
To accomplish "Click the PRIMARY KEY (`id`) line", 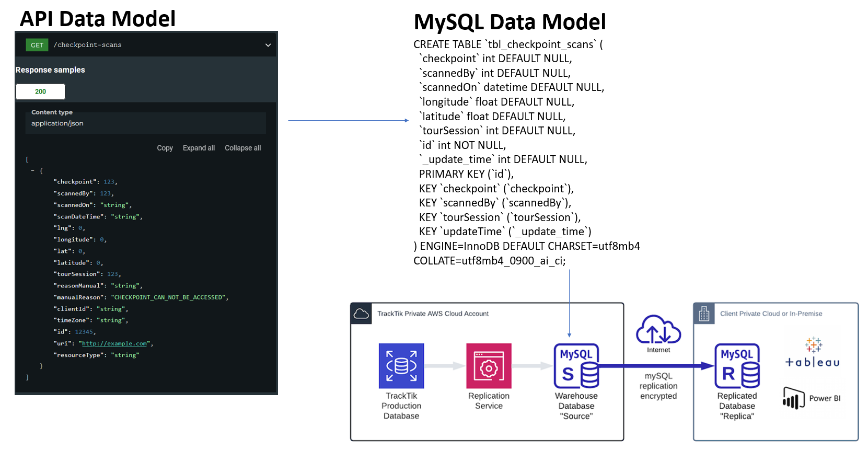I will (467, 174).
